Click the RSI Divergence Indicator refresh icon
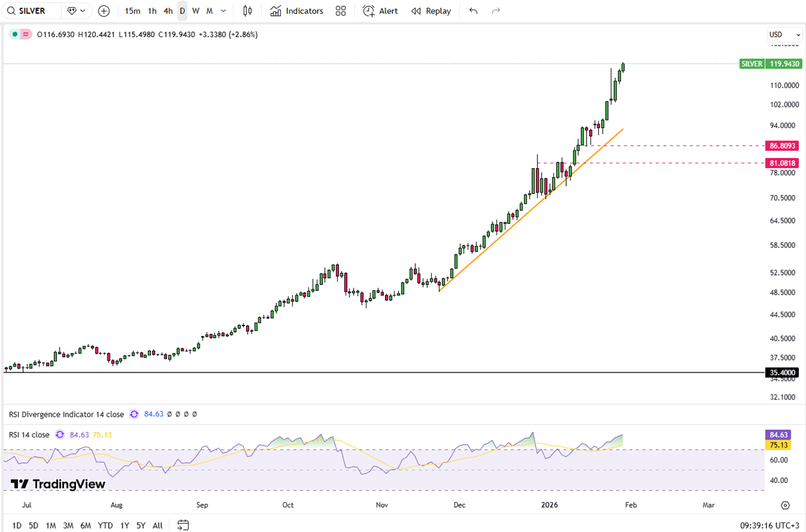 coord(134,414)
